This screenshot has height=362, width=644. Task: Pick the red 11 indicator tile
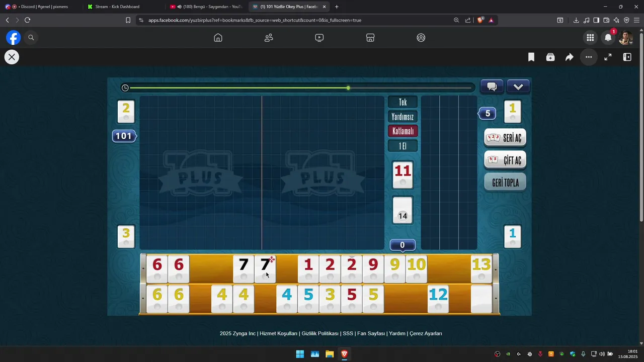click(403, 175)
